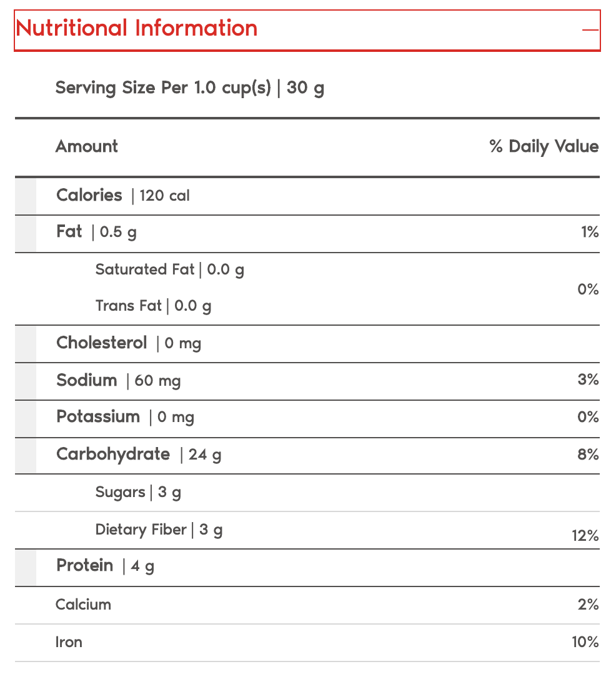Click the Serving Size text line
616x674 pixels.
point(189,88)
